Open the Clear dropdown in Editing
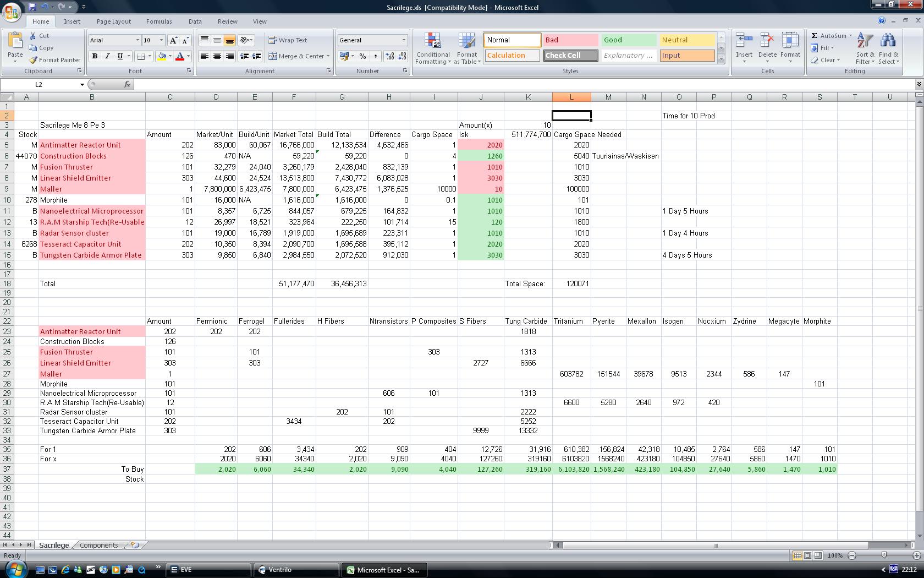 826,60
